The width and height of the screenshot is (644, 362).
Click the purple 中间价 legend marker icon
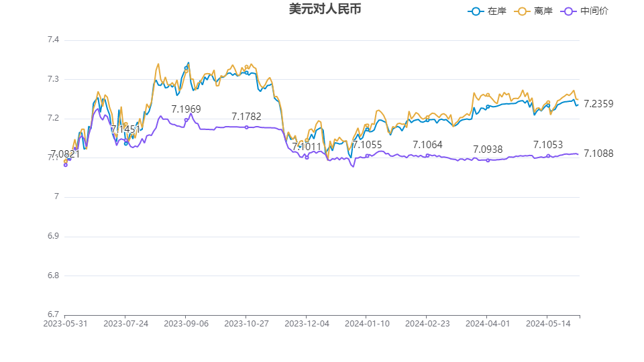(x=570, y=11)
